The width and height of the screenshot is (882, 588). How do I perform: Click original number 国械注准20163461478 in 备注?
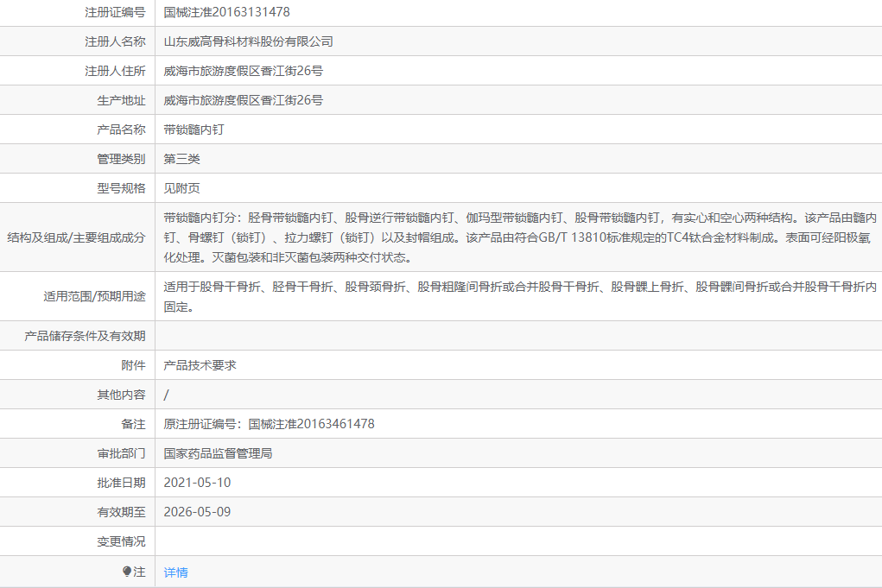311,424
